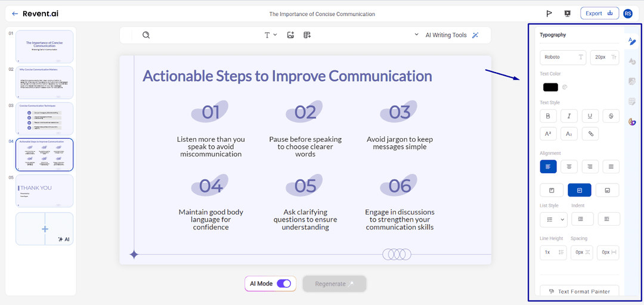Select top vertical alignment option

tap(552, 190)
